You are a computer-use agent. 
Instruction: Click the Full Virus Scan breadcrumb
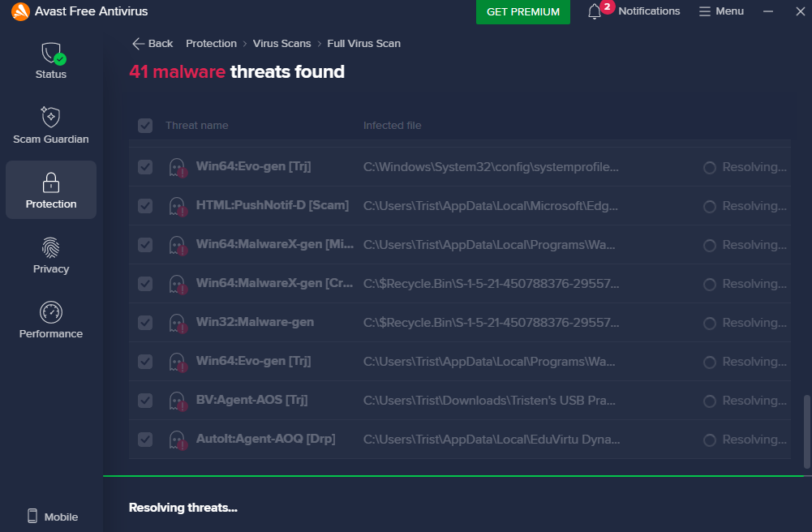pyautogui.click(x=363, y=44)
